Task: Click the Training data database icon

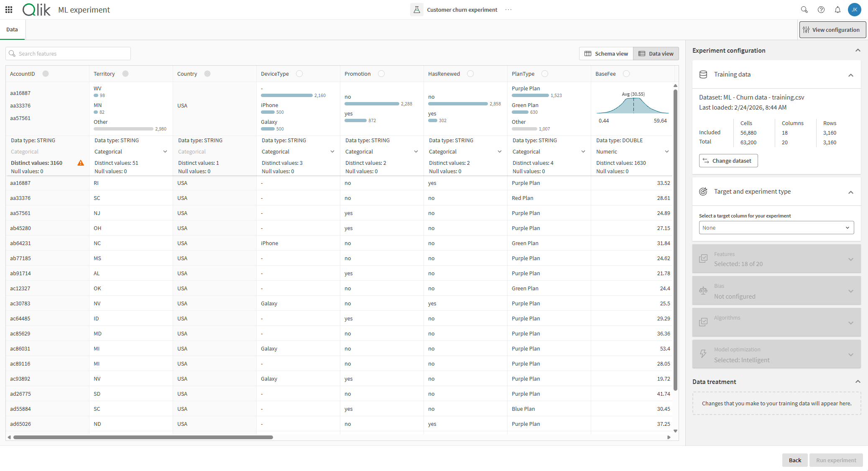Action: 703,74
